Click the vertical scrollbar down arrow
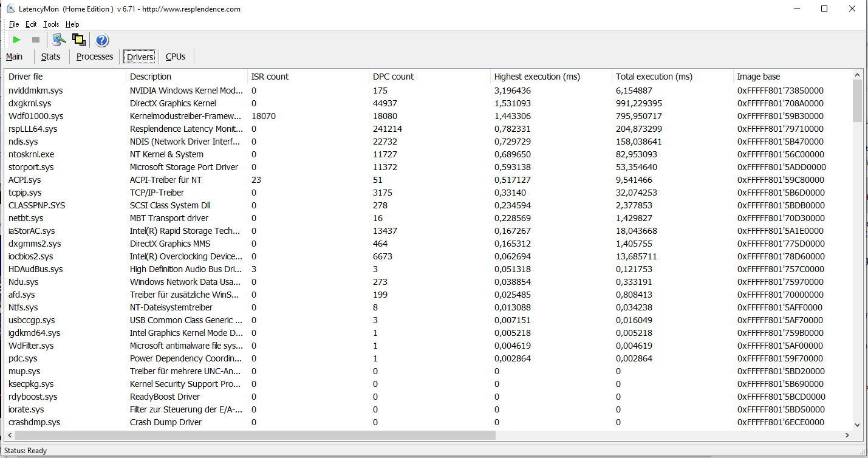 857,425
